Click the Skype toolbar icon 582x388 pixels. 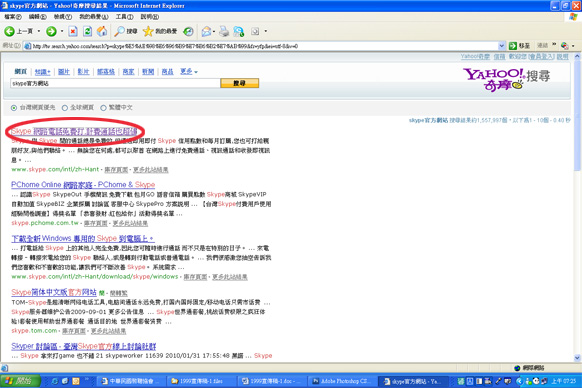click(238, 32)
